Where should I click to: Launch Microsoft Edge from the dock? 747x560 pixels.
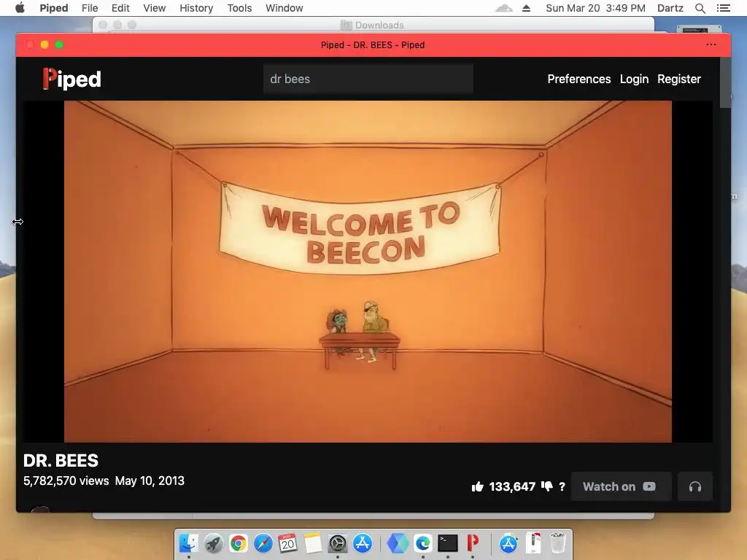423,542
